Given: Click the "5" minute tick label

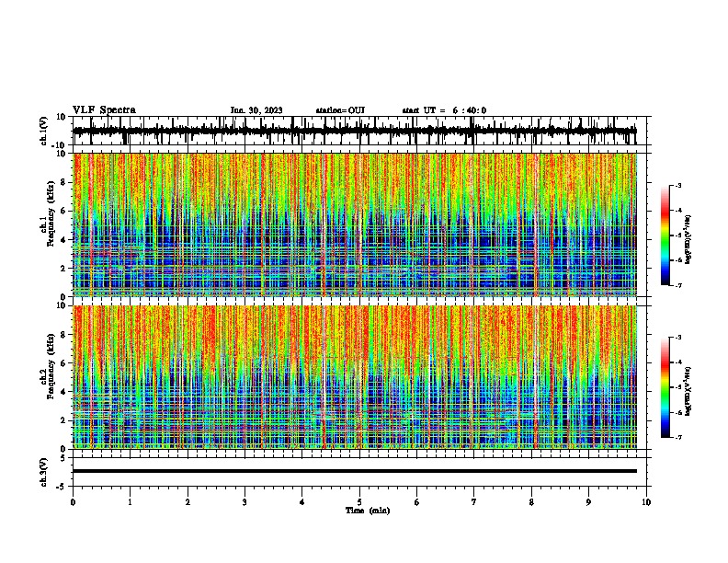Looking at the screenshot, I should pos(359,502).
